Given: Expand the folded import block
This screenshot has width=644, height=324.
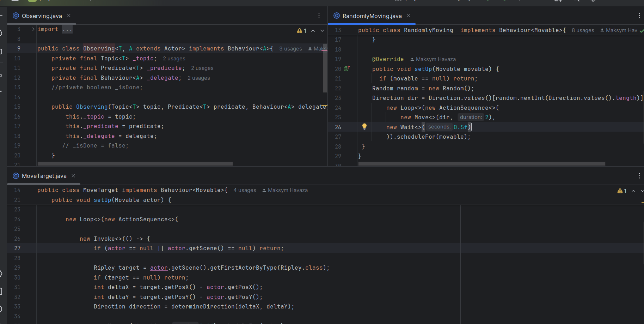Looking at the screenshot, I should [33, 29].
